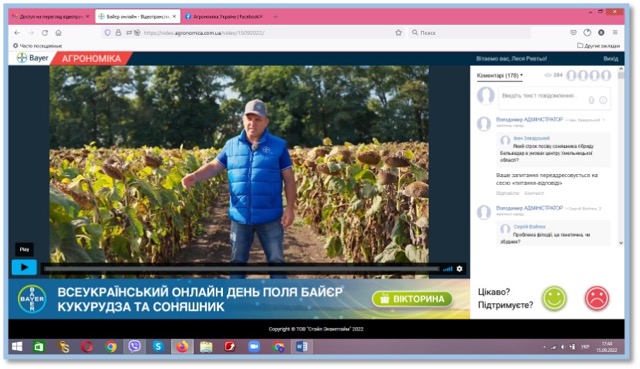This screenshot has width=640, height=369.
Task: Click the АГРОНОМІКА header banner
Action: [91, 59]
